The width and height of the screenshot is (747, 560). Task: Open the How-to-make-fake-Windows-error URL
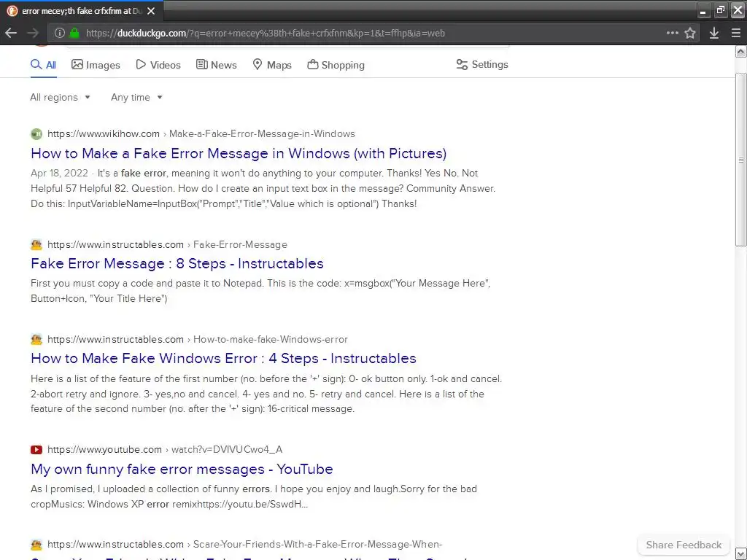click(198, 340)
